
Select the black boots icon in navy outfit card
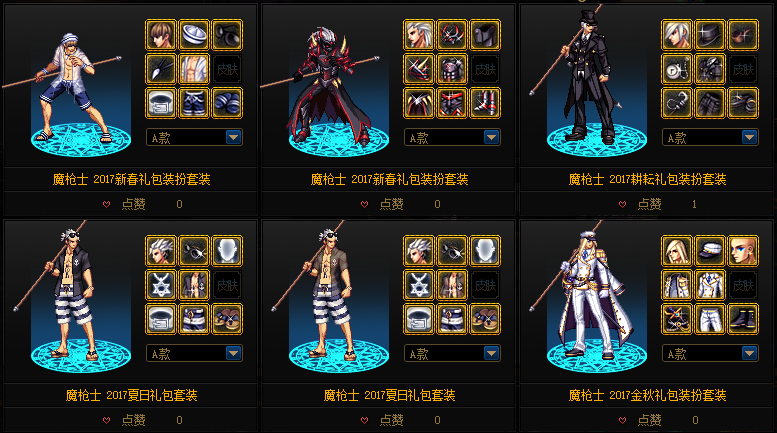pos(743,319)
